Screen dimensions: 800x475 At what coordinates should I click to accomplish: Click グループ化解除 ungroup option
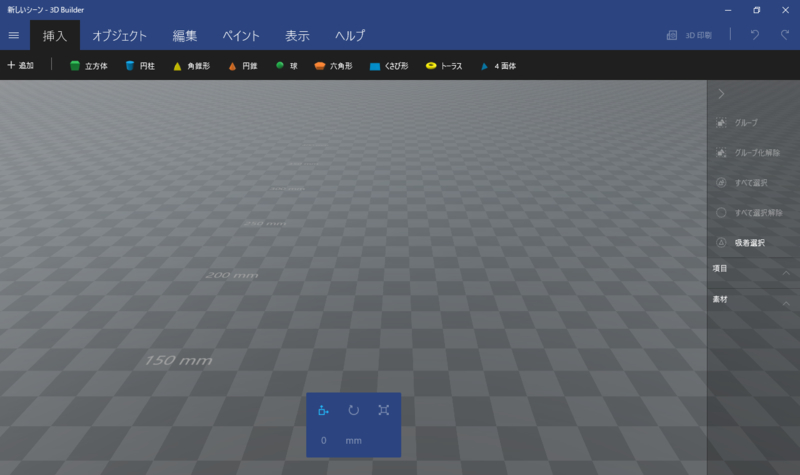coord(748,153)
